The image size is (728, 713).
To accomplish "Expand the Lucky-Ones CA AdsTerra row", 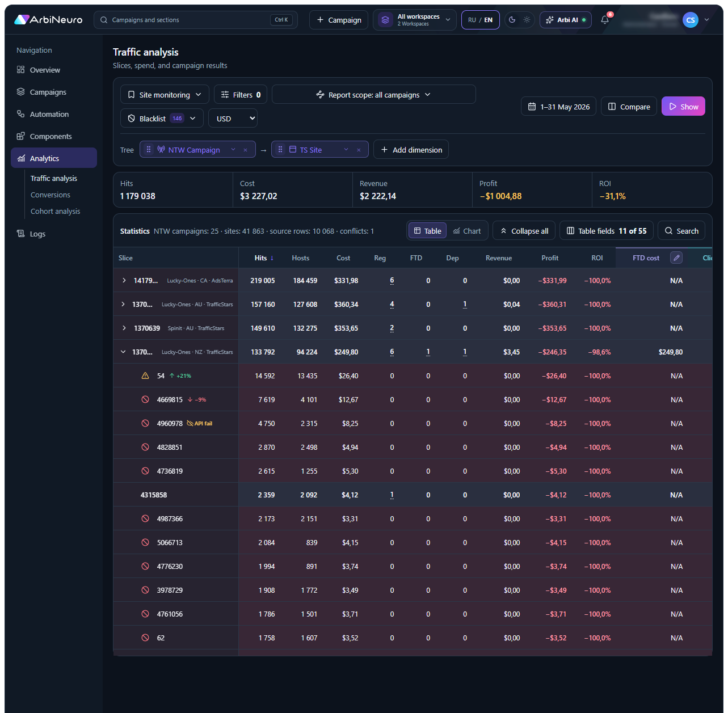I will [x=124, y=280].
